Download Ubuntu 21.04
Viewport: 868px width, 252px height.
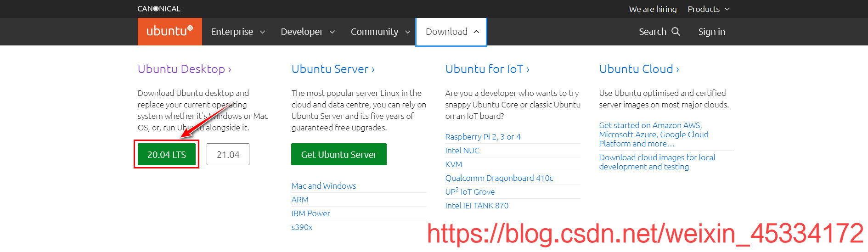228,155
